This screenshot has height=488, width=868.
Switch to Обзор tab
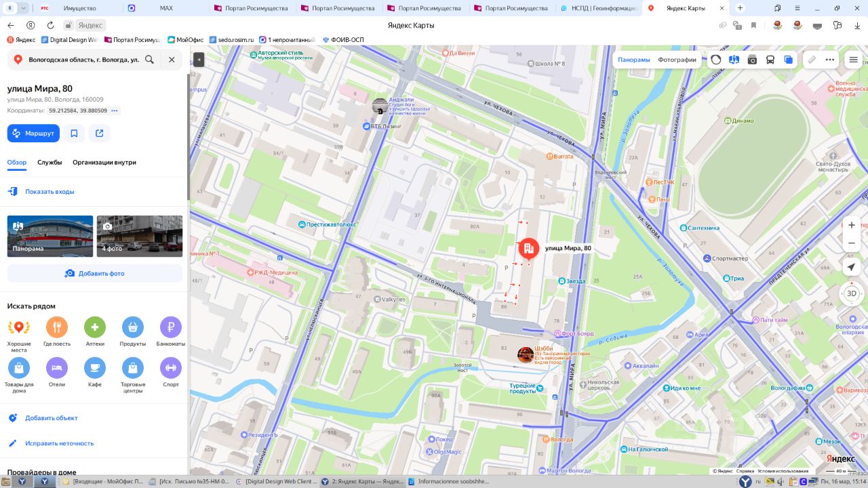coord(17,163)
